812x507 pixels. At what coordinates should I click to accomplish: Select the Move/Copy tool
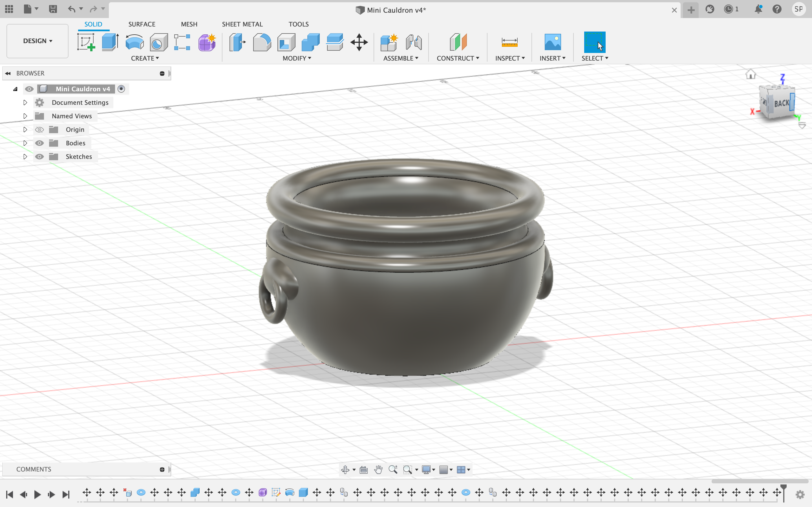(359, 42)
